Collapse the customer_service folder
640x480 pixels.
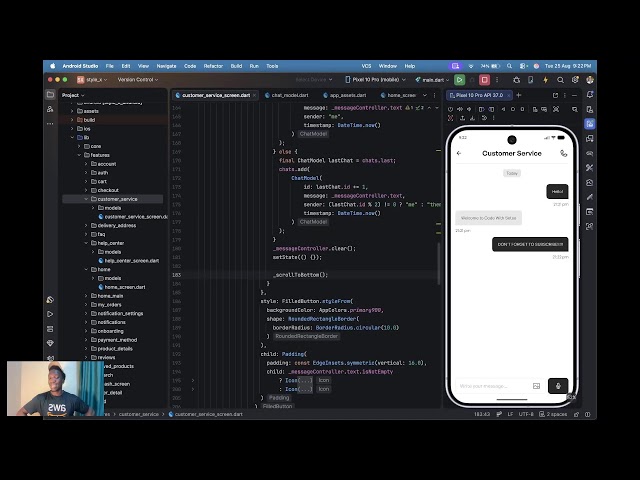click(86, 199)
